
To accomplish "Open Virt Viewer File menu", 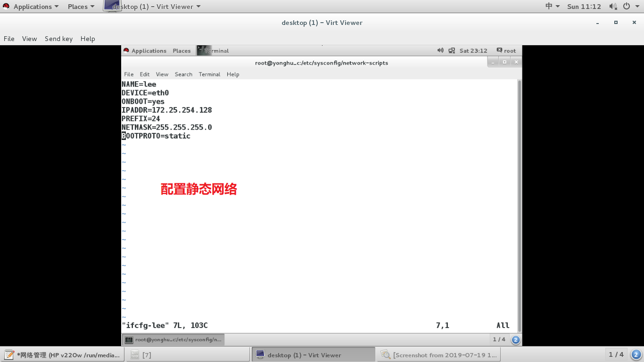I will point(9,39).
